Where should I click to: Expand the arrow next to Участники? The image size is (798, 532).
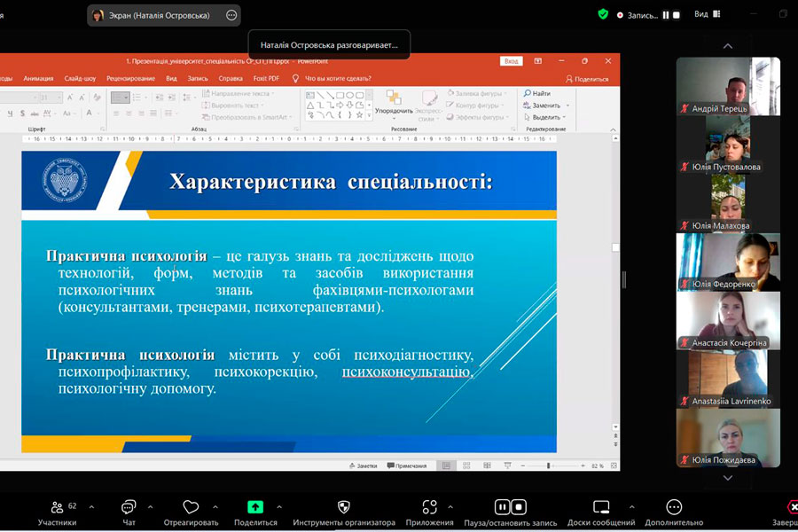coord(91,507)
